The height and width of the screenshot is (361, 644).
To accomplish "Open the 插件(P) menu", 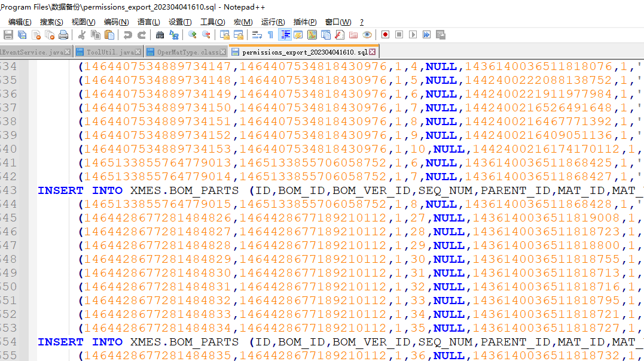I will point(305,22).
